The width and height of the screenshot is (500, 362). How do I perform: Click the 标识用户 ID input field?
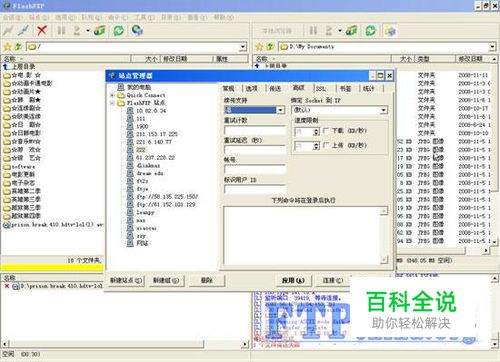pyautogui.click(x=255, y=189)
